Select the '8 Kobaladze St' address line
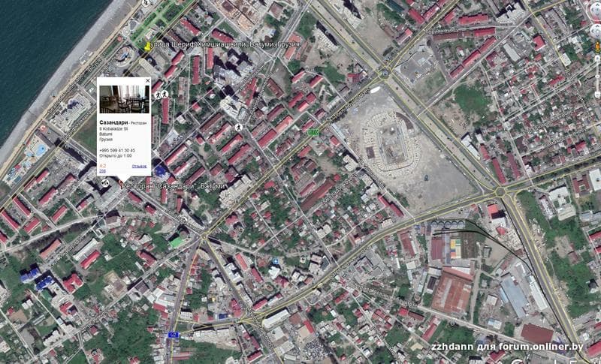The image size is (601, 364). click(x=114, y=129)
